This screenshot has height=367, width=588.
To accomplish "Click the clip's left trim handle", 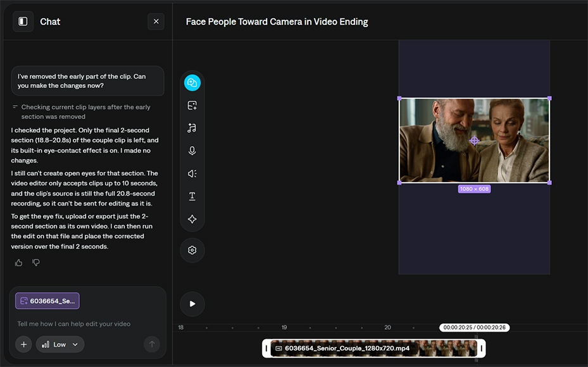I will coord(266,348).
